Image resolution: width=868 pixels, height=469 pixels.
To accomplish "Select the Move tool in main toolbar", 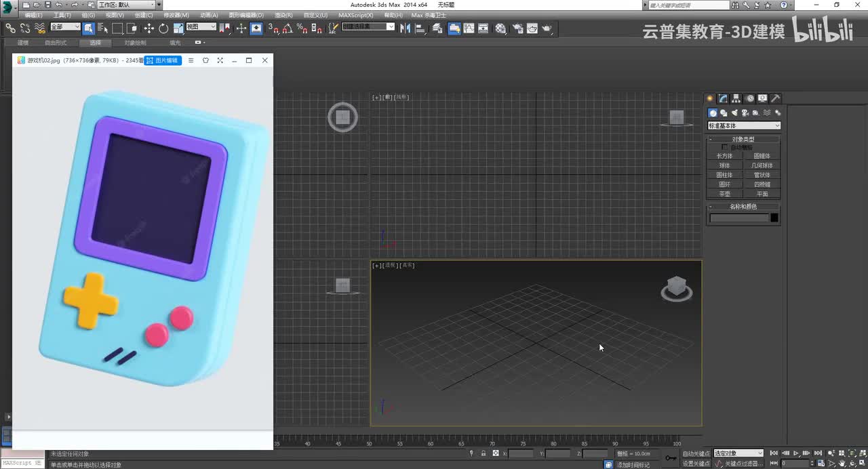I will pos(149,28).
